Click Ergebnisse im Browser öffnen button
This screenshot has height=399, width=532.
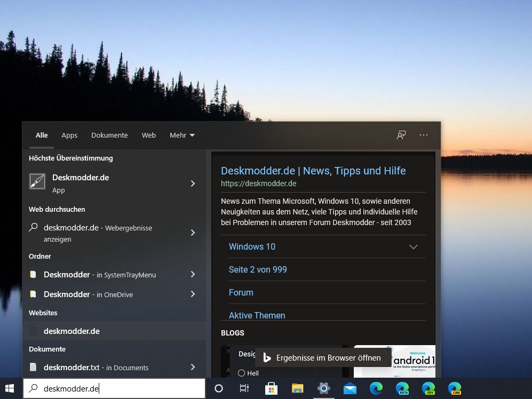(323, 357)
